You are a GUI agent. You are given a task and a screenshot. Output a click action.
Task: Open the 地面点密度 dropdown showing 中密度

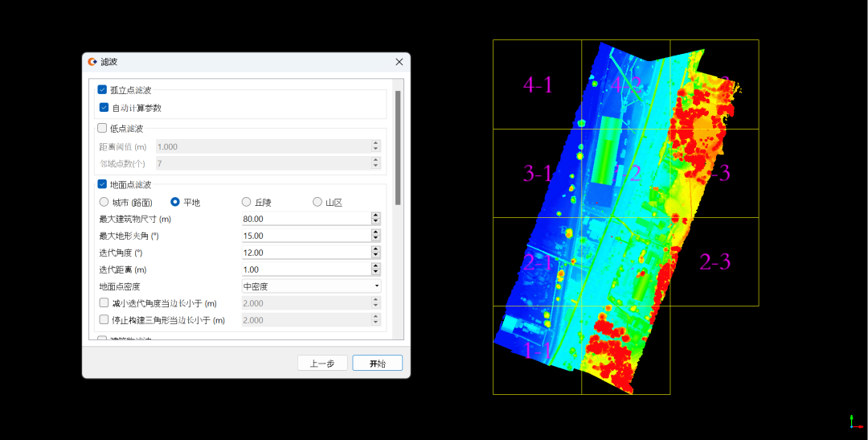tap(311, 286)
